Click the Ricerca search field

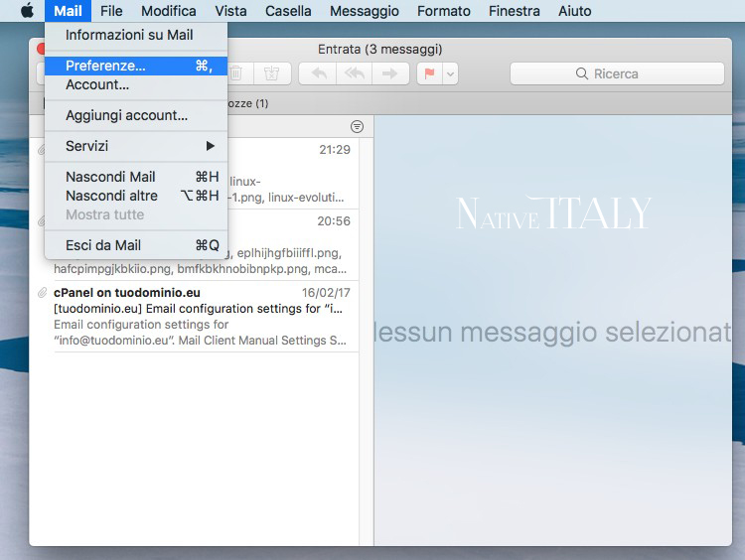617,73
